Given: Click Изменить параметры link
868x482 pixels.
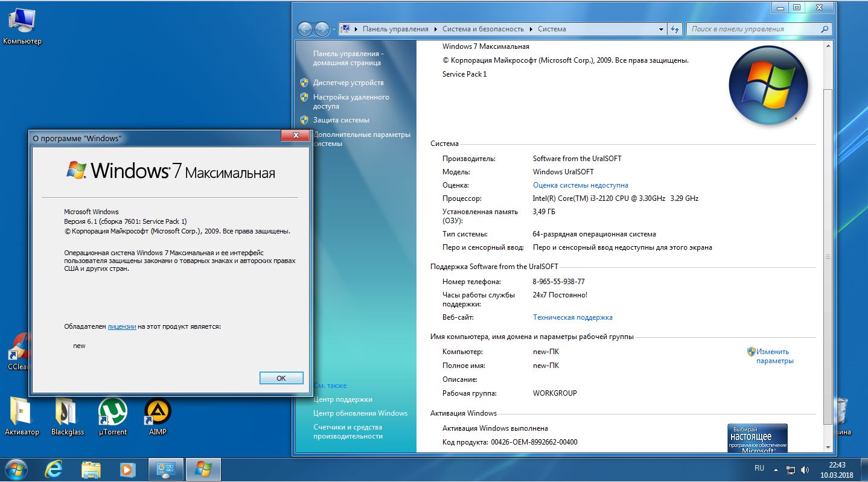Looking at the screenshot, I should tap(775, 356).
